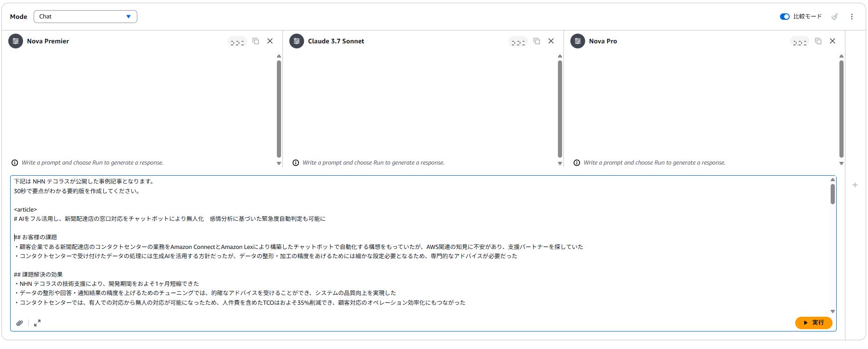Click the paperclip attach file icon
The image size is (868, 349).
(x=19, y=323)
